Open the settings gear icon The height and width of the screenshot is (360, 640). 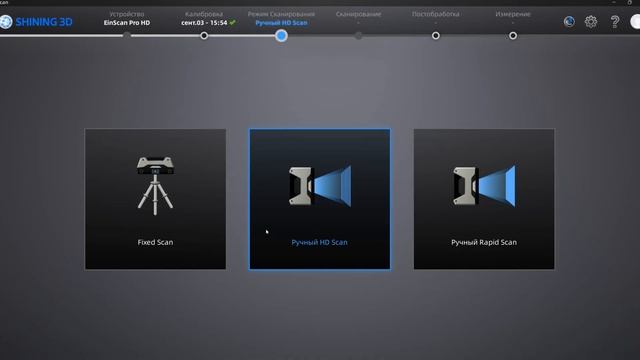[x=591, y=22]
